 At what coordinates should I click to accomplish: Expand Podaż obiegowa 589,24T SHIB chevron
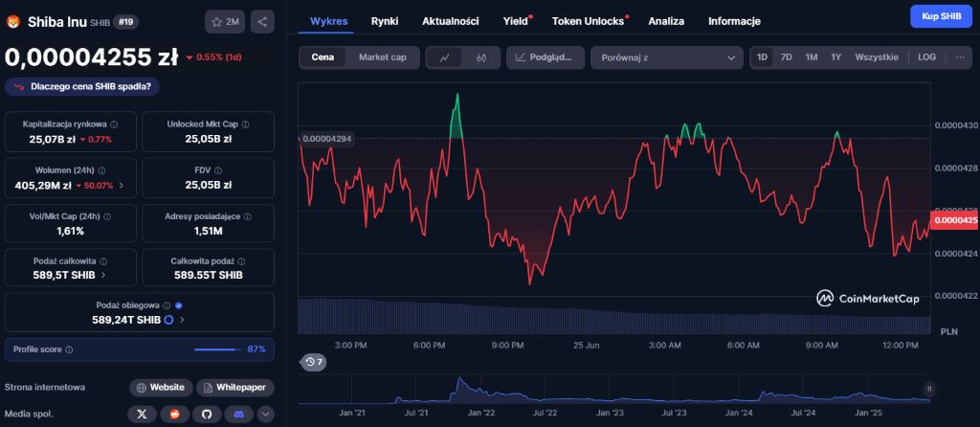(x=182, y=320)
